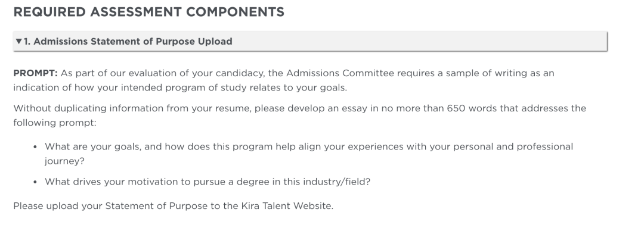Collapse the section using the black triangle arrow
The image size is (644, 231).
(18, 42)
